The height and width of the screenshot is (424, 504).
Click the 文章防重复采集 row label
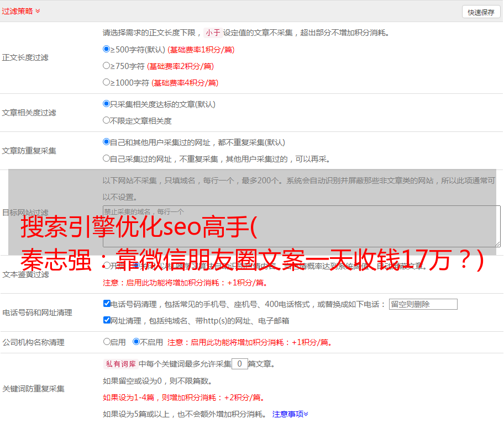coord(29,151)
